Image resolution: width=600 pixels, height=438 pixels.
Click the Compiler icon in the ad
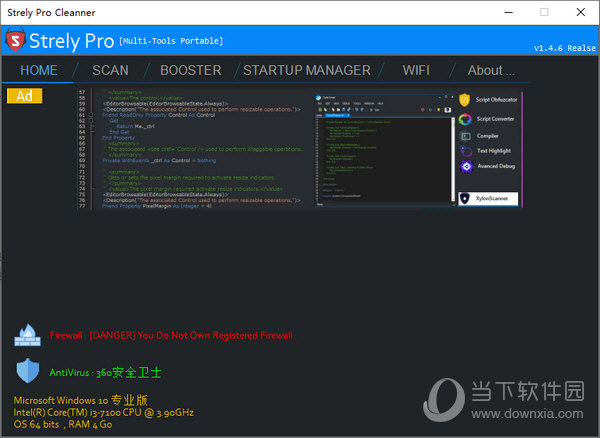tap(466, 136)
